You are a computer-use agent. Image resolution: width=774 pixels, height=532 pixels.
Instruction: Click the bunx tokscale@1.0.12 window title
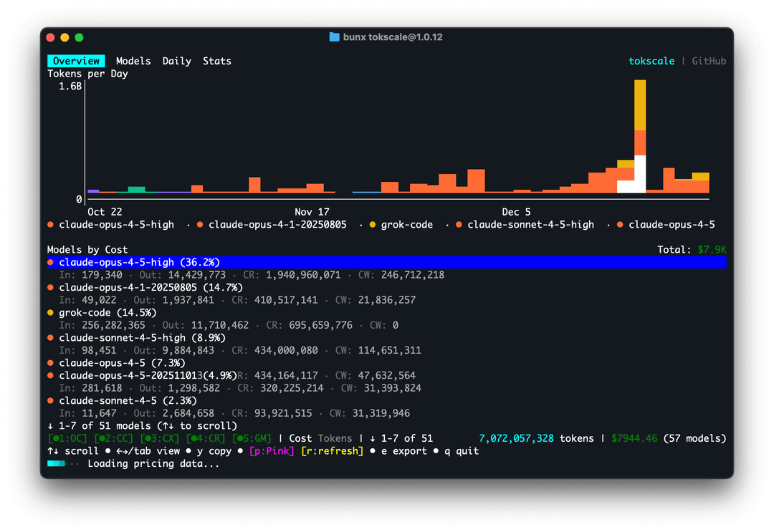coord(393,37)
